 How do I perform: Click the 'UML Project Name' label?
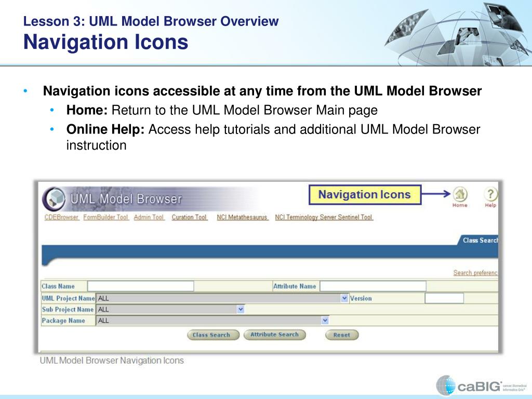click(x=68, y=298)
